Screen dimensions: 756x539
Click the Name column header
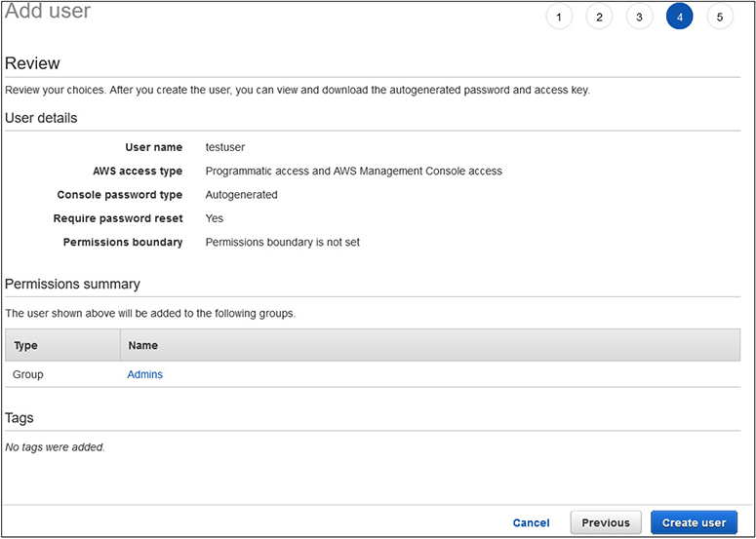tap(142, 345)
